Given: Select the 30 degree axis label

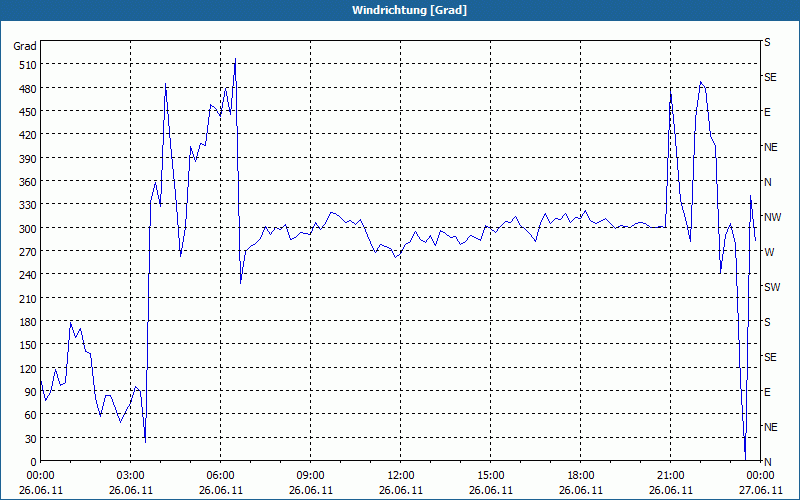Looking at the screenshot, I should pos(31,439).
